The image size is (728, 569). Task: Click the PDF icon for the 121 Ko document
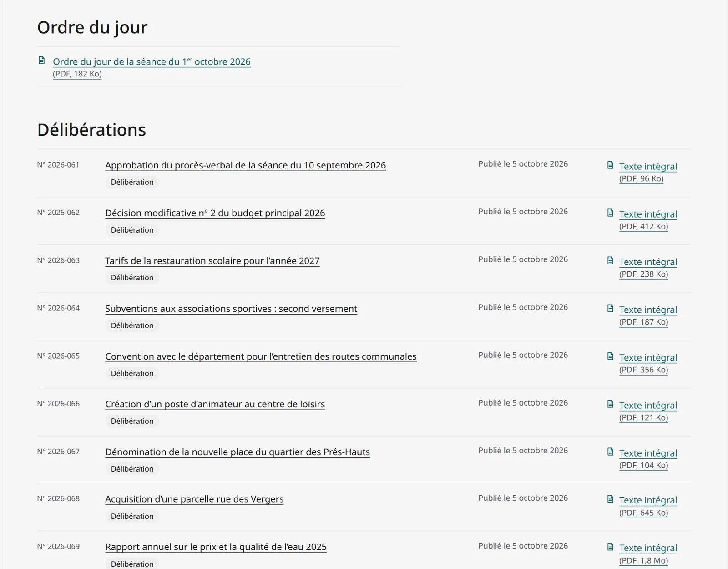tap(610, 404)
